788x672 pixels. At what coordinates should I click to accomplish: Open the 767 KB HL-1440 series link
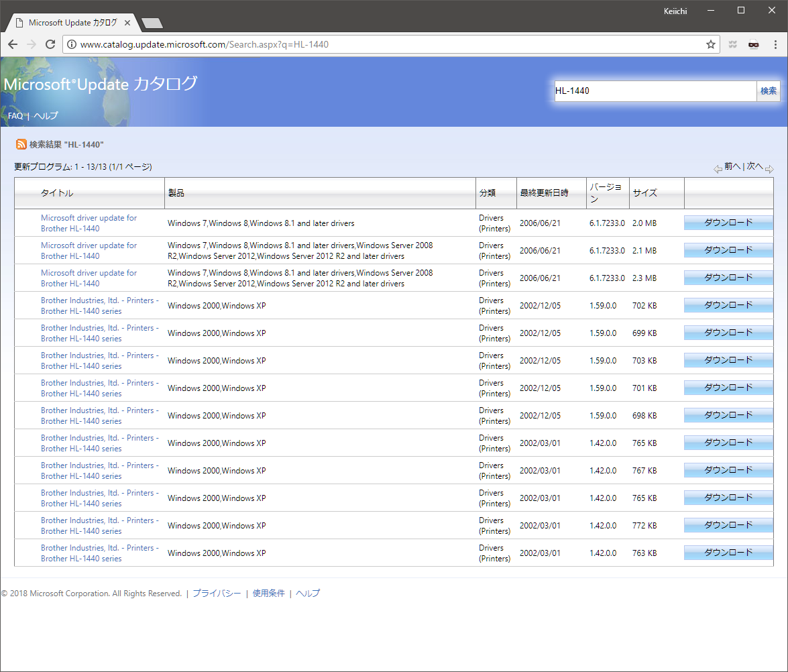click(x=99, y=471)
